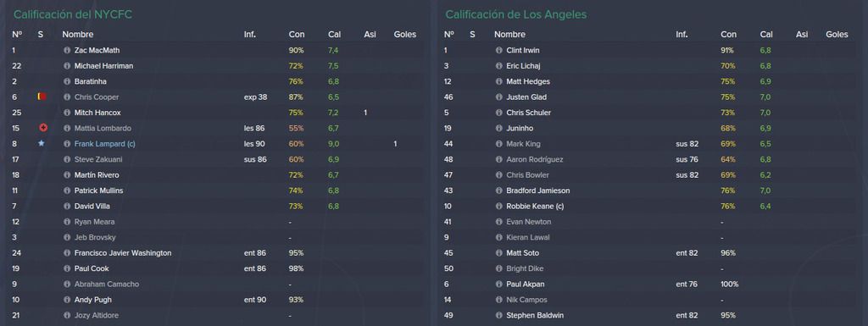
Task: Select player Juninho in Los Angeles list
Action: pyautogui.click(x=520, y=128)
